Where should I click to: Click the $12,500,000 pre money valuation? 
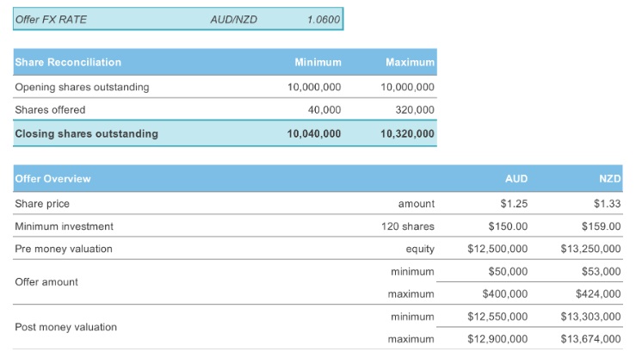pos(497,249)
